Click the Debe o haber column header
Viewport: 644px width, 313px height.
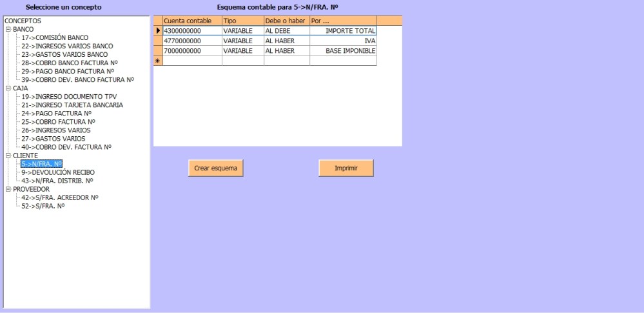286,21
